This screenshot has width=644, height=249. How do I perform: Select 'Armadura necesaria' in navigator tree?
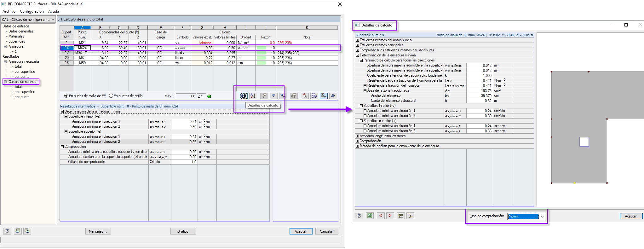(x=24, y=61)
